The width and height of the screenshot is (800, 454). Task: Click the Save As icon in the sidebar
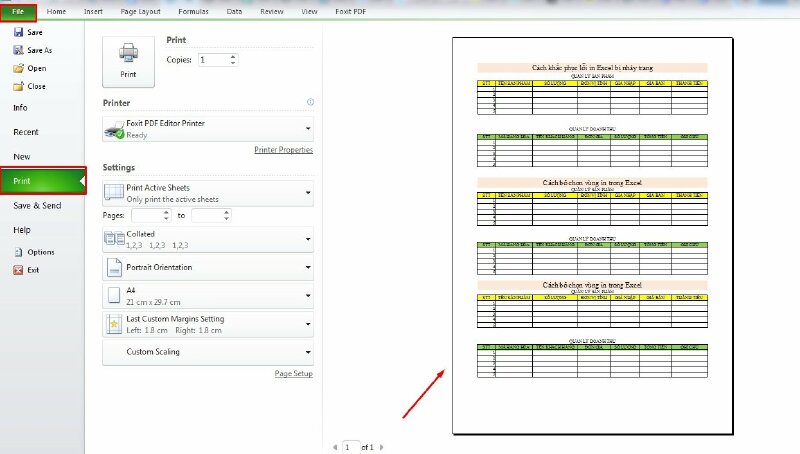(18, 50)
